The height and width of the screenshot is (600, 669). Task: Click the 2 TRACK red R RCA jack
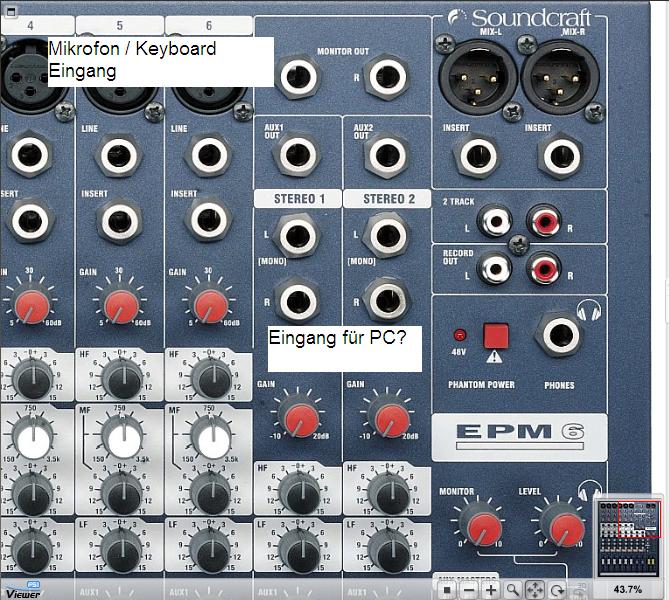[544, 221]
